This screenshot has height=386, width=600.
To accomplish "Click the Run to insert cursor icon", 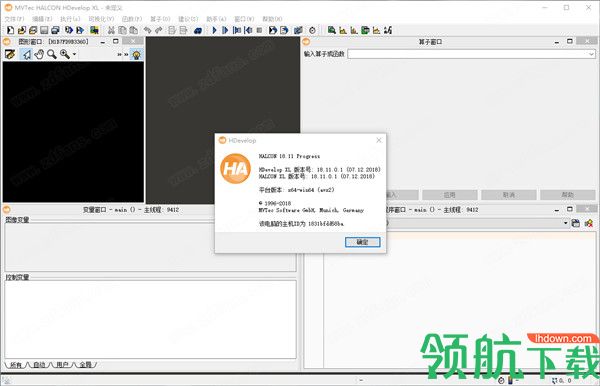I will click(225, 30).
